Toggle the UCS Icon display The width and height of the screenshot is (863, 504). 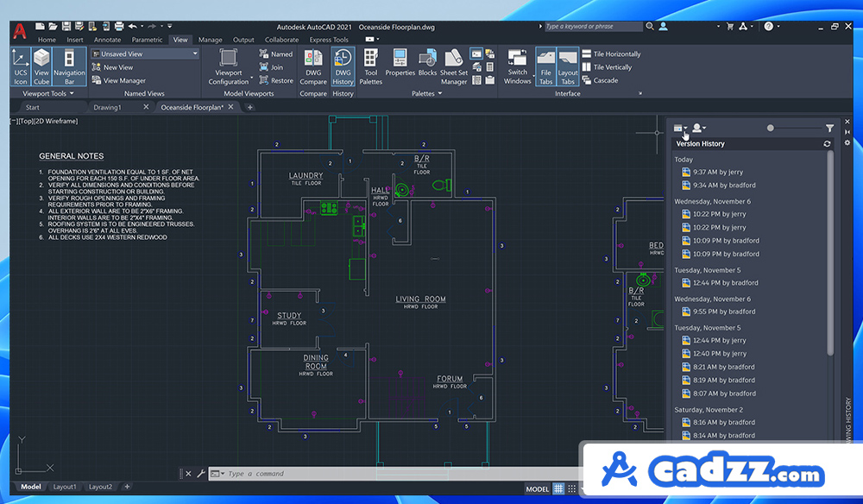[21, 66]
